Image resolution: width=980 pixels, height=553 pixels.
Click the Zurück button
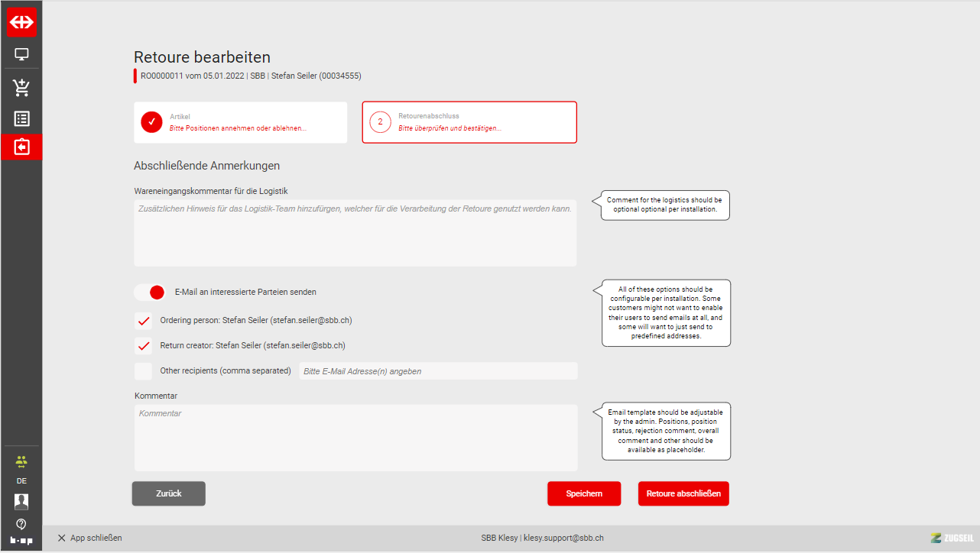click(x=168, y=493)
